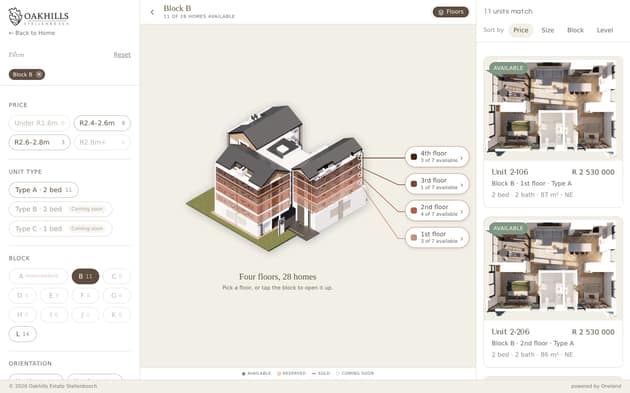Click the 4th floor dark colour swatch
630x393 pixels.
(414, 157)
